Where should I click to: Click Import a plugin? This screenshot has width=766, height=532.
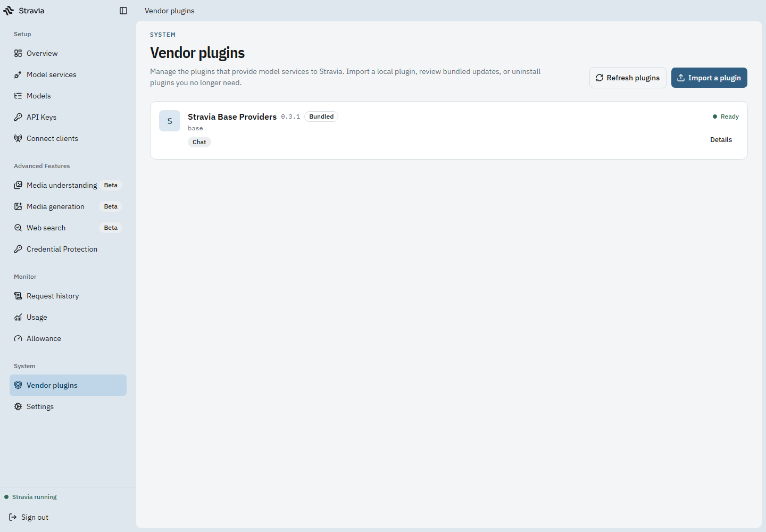pos(709,78)
